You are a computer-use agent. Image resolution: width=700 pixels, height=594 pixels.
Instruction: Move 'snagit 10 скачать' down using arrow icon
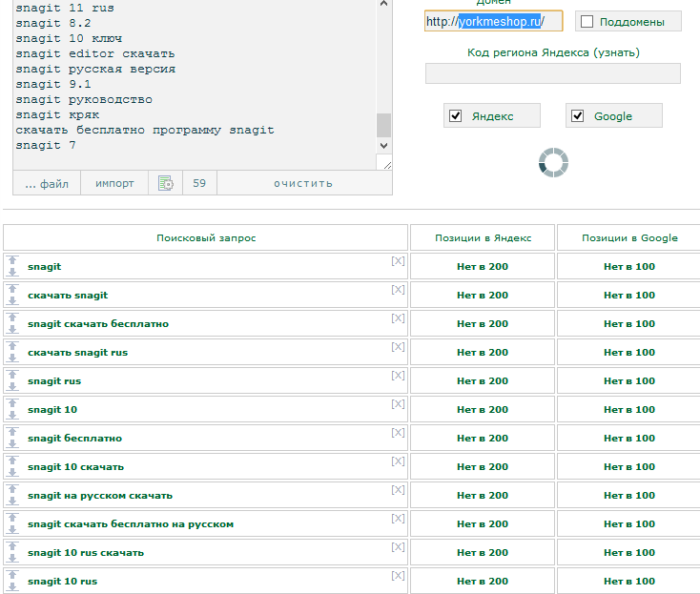[12, 472]
